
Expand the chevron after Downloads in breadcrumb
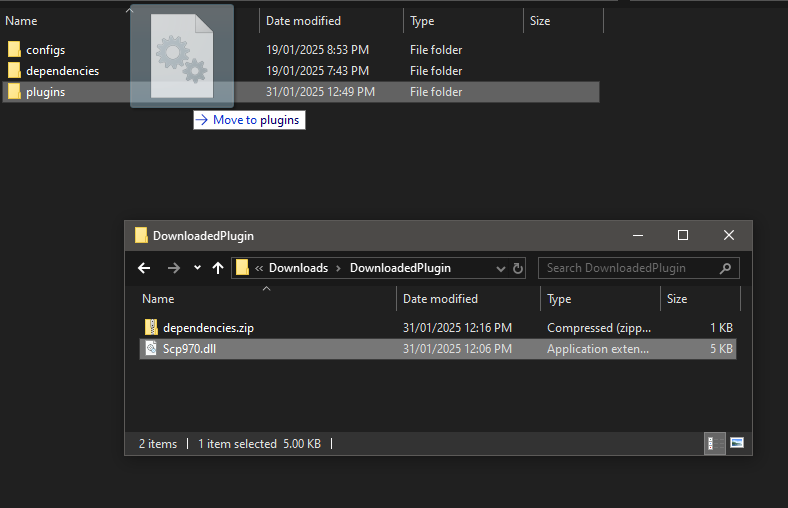338,268
